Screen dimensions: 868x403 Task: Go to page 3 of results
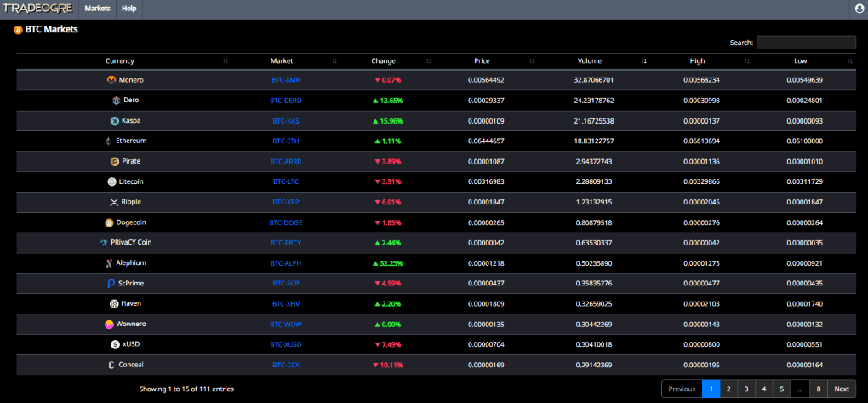[x=746, y=389]
